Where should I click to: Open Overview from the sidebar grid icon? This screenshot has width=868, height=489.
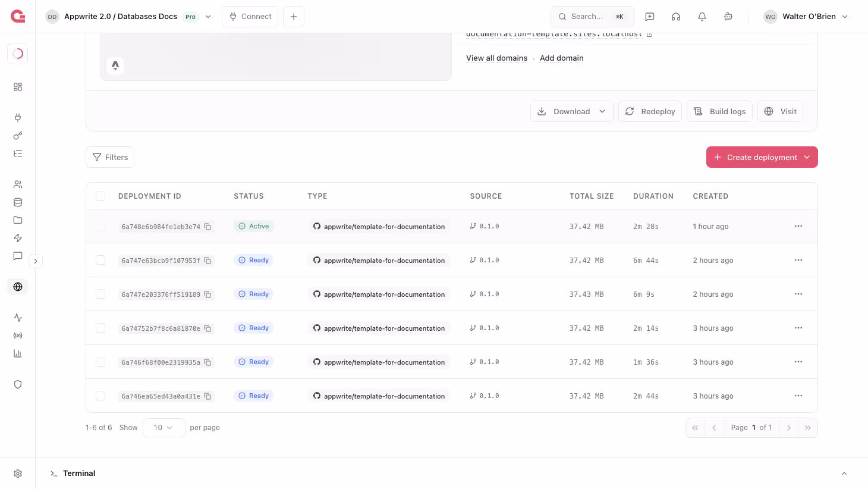18,87
